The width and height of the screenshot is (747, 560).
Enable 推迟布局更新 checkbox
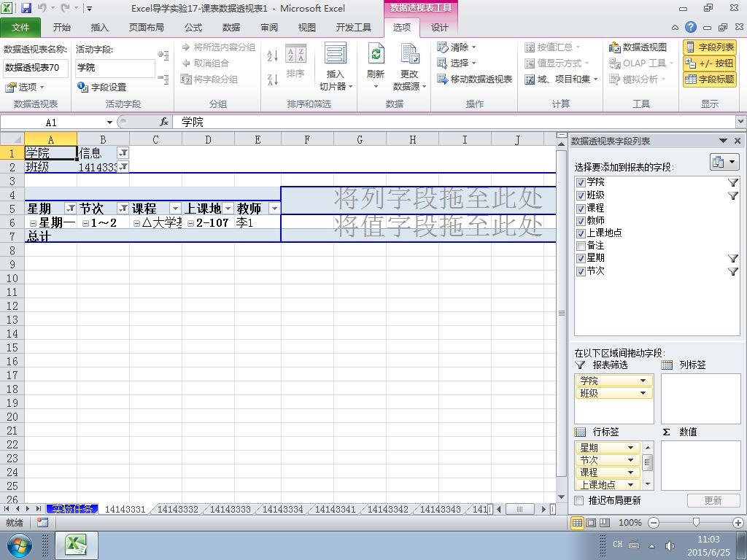(578, 500)
